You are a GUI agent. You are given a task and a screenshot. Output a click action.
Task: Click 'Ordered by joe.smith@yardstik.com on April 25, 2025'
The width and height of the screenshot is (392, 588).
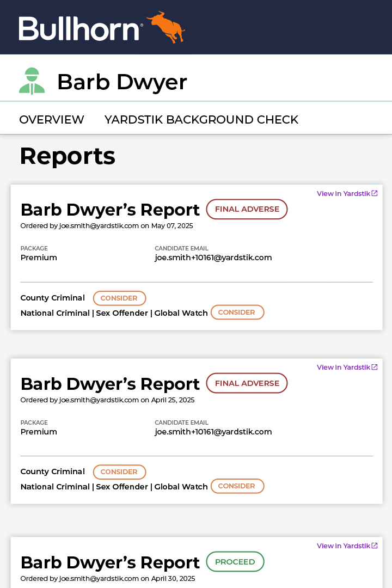click(107, 400)
